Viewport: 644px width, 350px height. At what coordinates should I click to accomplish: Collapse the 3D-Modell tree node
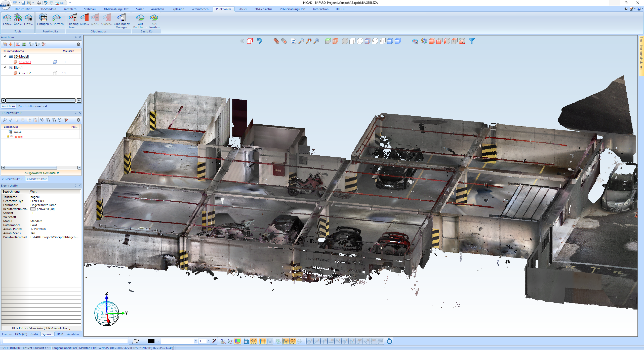coord(5,57)
